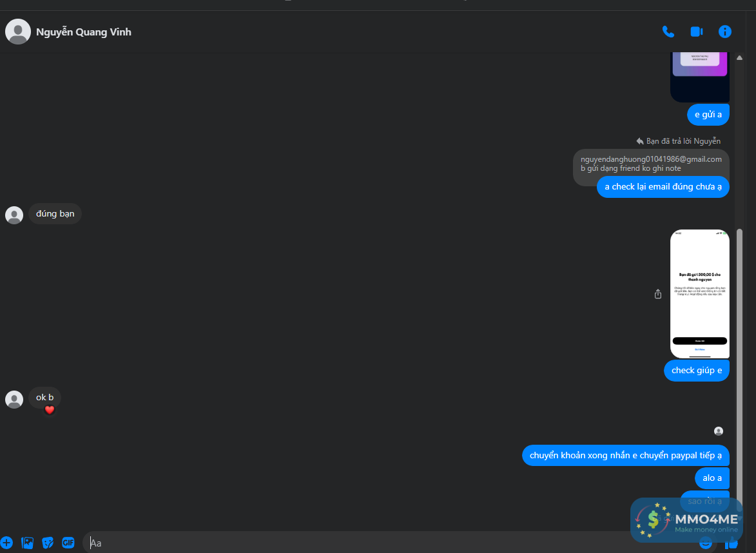Attach a photo using image icon
This screenshot has height=553, width=756.
(28, 543)
